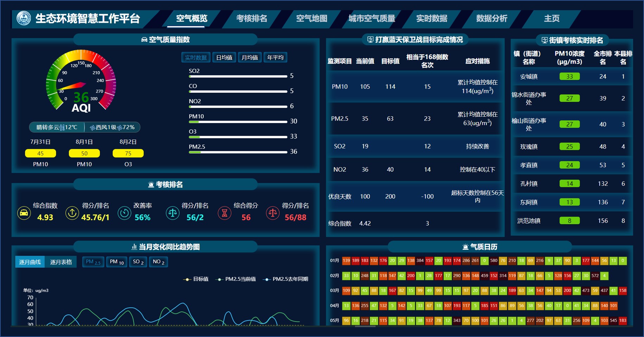The image size is (644, 337).
Task: Toggle the 目标值 legend entry
Action: pyautogui.click(x=196, y=279)
